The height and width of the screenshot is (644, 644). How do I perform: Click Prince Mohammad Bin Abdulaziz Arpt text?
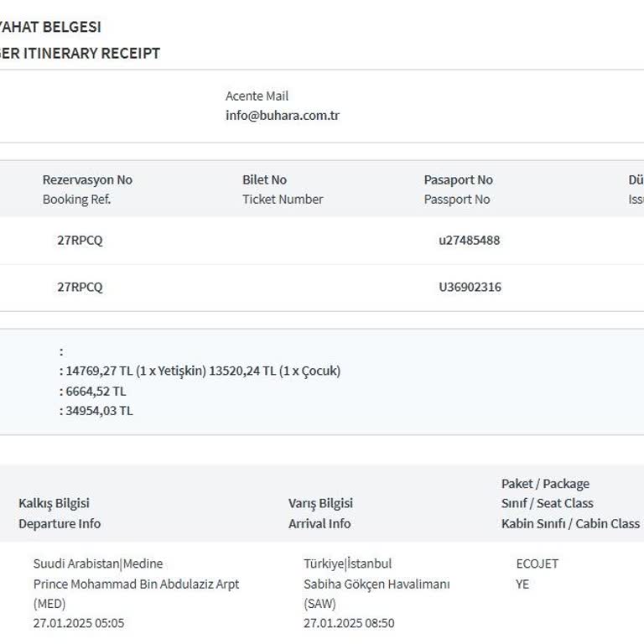pyautogui.click(x=136, y=584)
